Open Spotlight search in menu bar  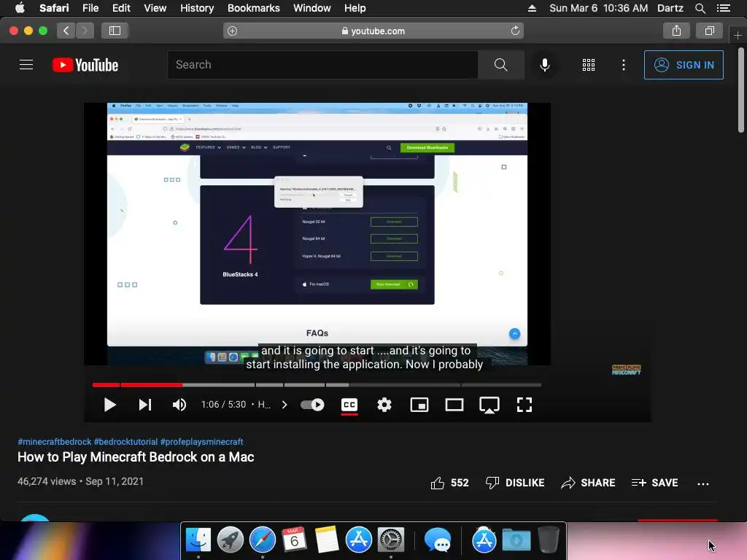700,8
